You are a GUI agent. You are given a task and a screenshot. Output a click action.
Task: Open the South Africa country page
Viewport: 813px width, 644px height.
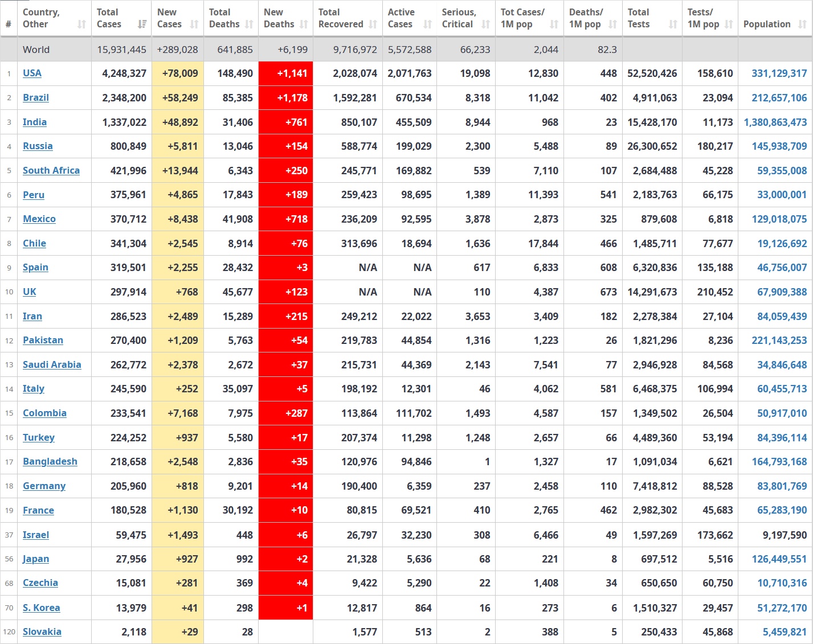(x=51, y=170)
